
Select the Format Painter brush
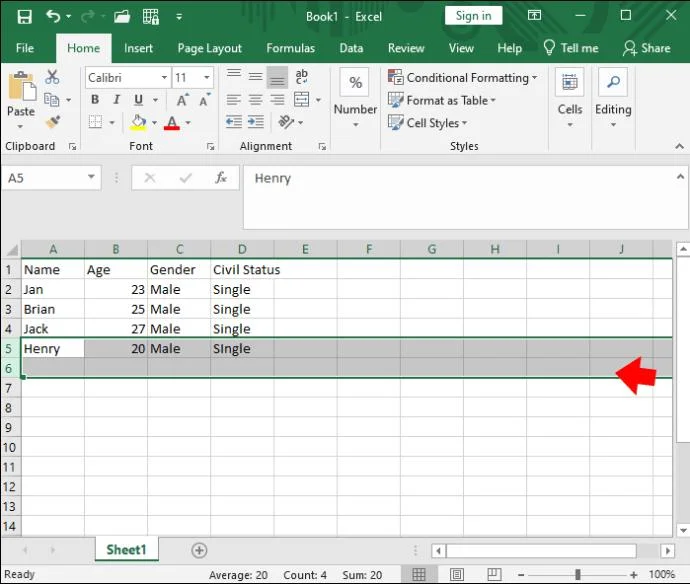pos(53,121)
